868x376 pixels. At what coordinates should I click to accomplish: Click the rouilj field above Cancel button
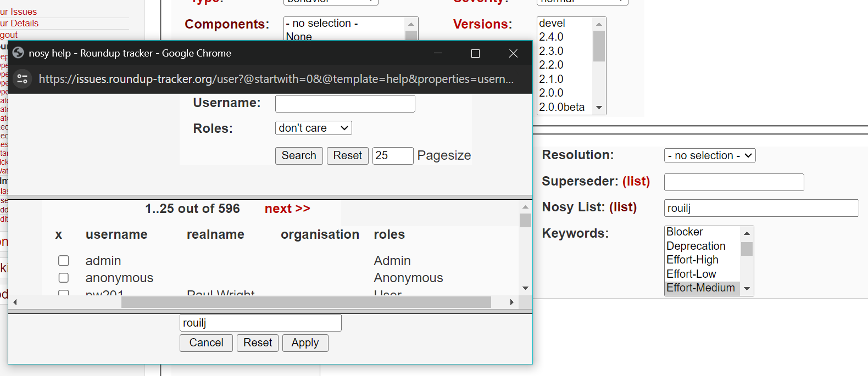[x=260, y=323]
